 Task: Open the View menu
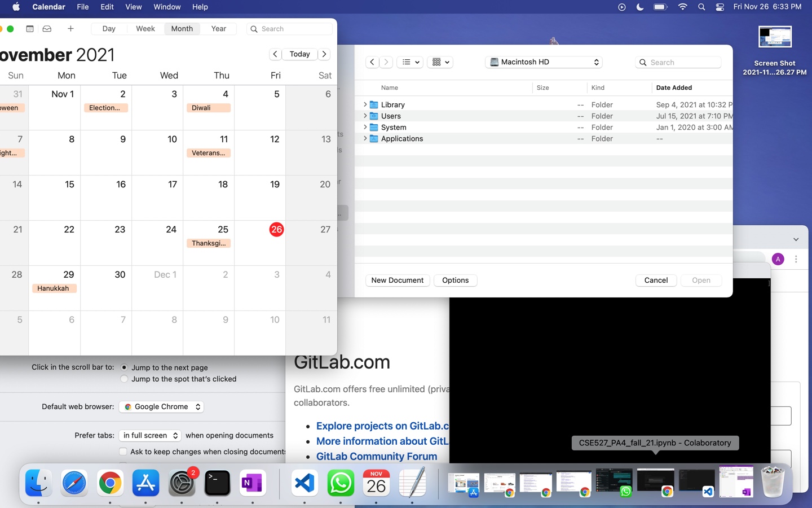(x=134, y=7)
